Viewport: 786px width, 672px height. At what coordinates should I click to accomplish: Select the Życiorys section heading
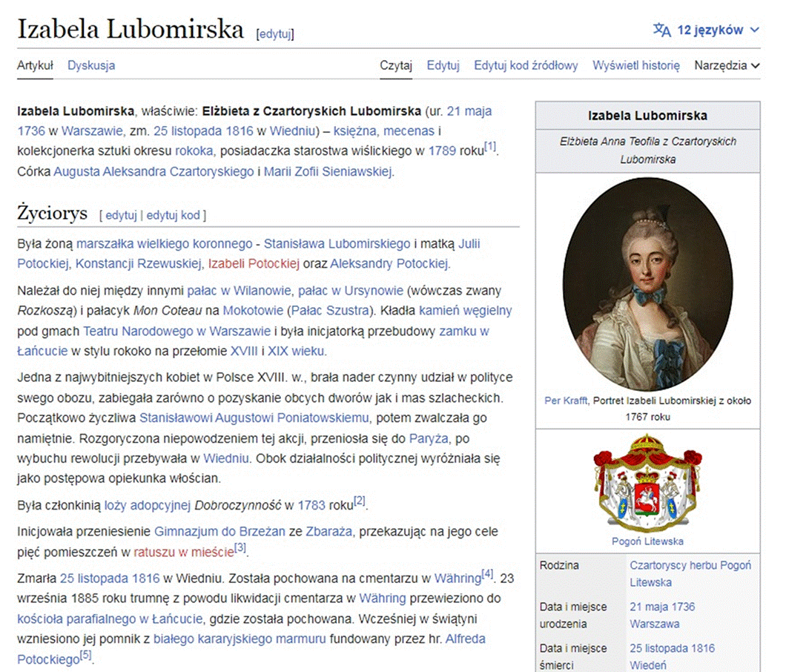pyautogui.click(x=52, y=213)
